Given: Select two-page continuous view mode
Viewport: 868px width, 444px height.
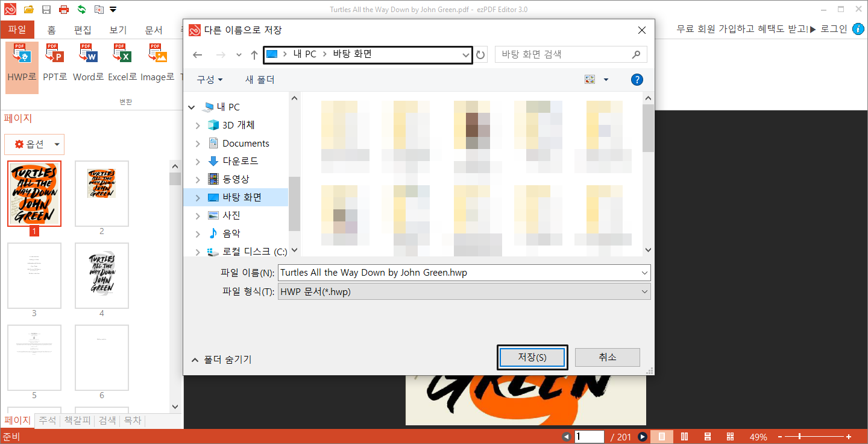Looking at the screenshot, I should click(730, 437).
